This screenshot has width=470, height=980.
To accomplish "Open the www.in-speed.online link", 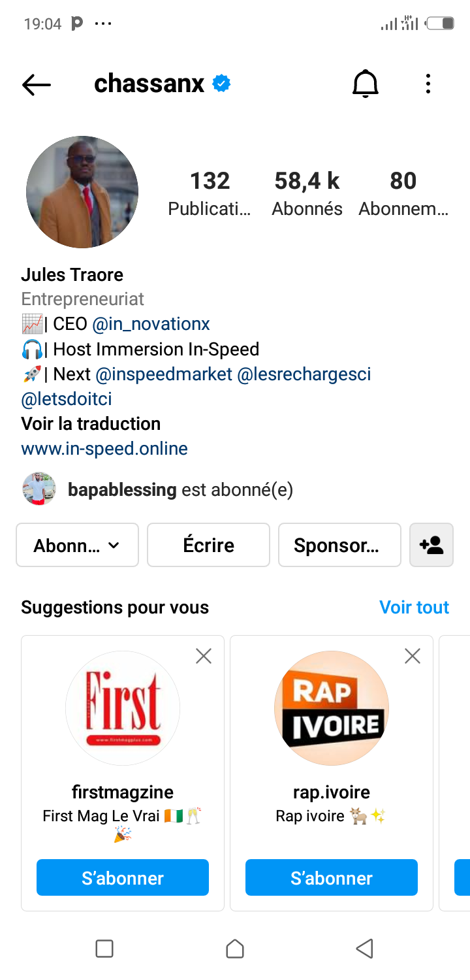I will pos(104,449).
